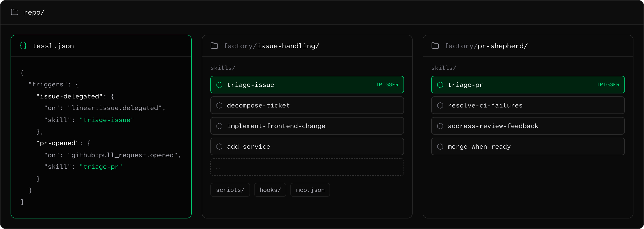This screenshot has height=229, width=644.
Task: Click the factory/issue-handling/ path header
Action: pos(271,46)
